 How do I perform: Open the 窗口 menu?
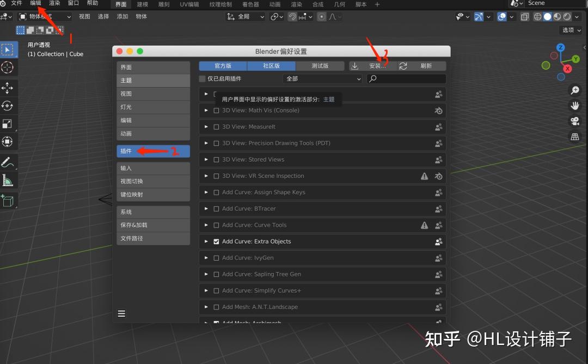point(73,3)
